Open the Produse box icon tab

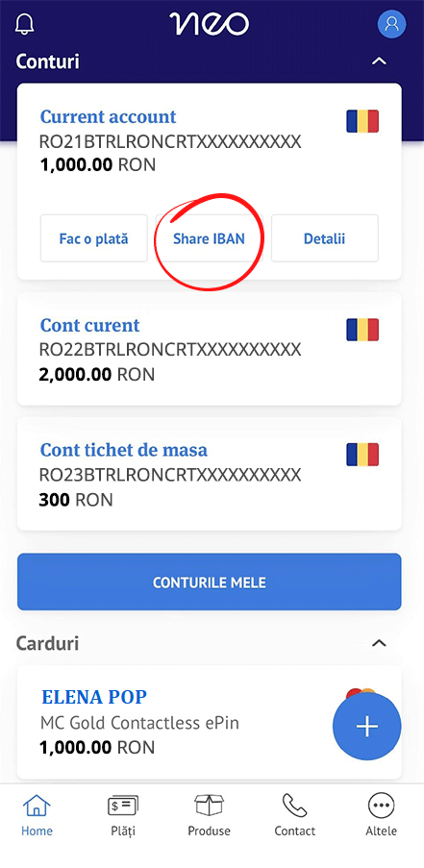[209, 814]
